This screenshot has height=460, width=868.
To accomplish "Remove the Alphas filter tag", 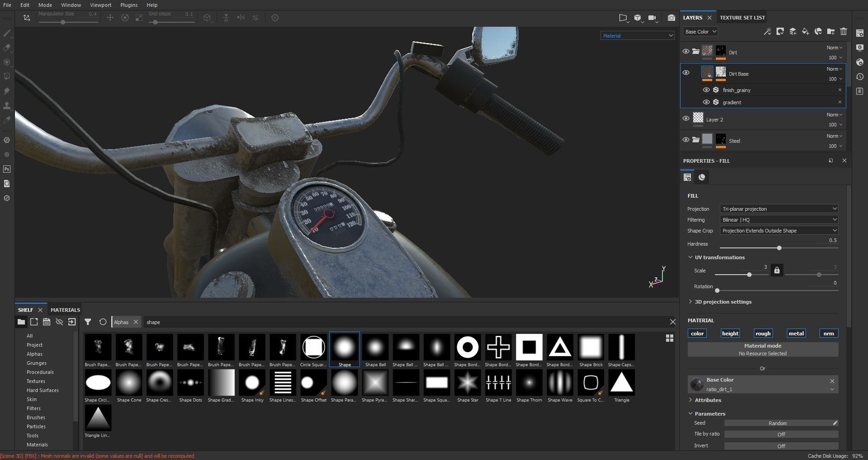I will click(135, 322).
